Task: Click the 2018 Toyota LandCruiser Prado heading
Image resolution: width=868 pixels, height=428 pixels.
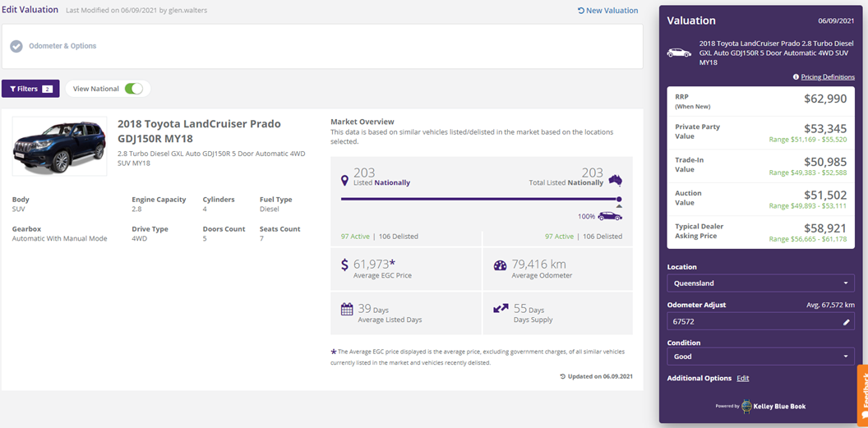Action: pos(199,131)
